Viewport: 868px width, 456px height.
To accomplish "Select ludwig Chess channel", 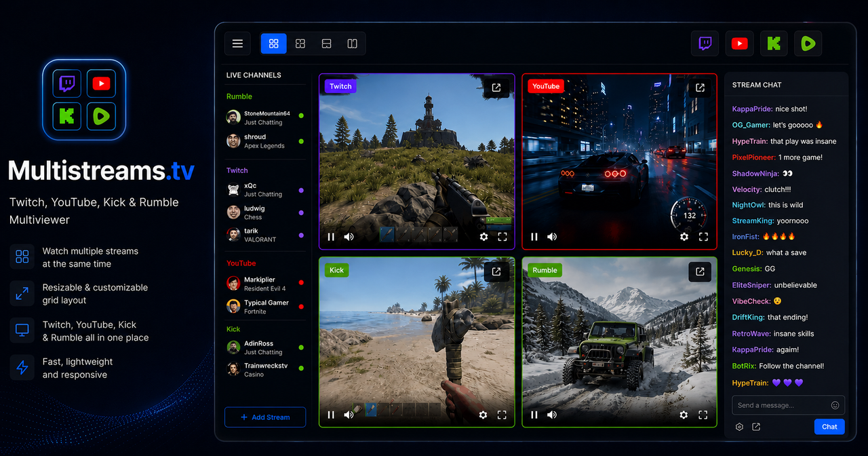I will point(265,212).
